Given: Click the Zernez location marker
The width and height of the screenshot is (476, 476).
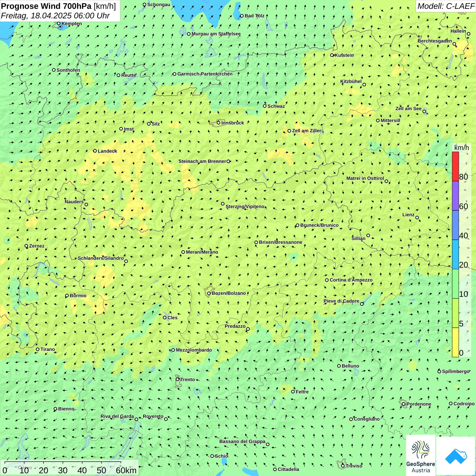Looking at the screenshot, I should (27, 246).
